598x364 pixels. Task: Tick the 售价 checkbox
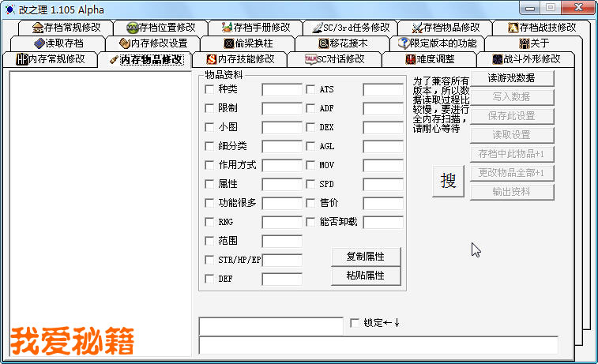[310, 203]
